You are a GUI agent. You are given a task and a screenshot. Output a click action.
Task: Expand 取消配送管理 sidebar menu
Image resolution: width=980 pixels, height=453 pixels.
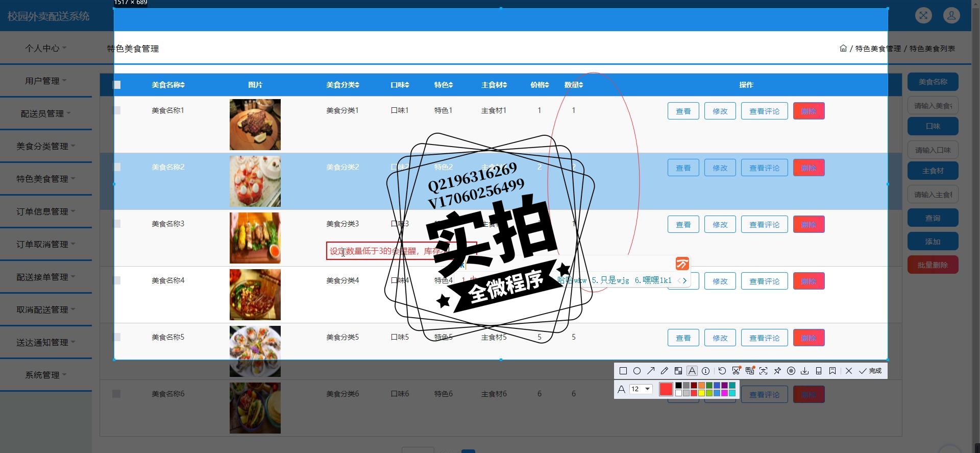pos(46,309)
